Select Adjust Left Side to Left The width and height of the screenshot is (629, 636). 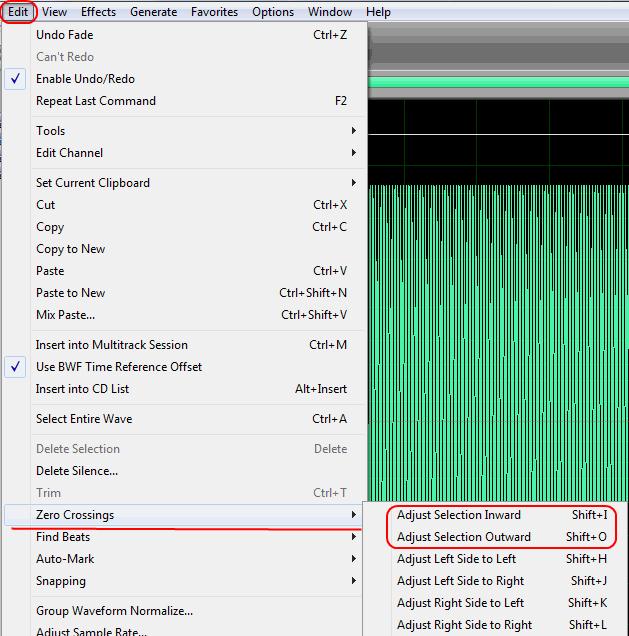(456, 559)
